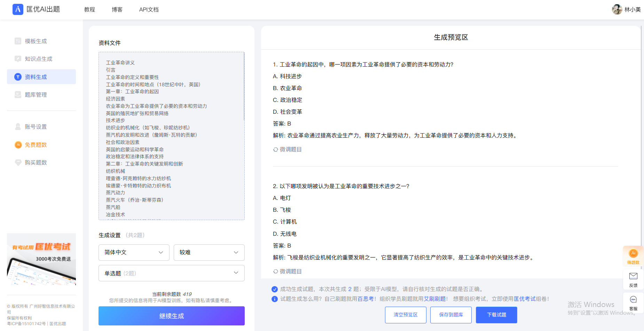Click the floating 得题数 AI icon

[x=633, y=253]
